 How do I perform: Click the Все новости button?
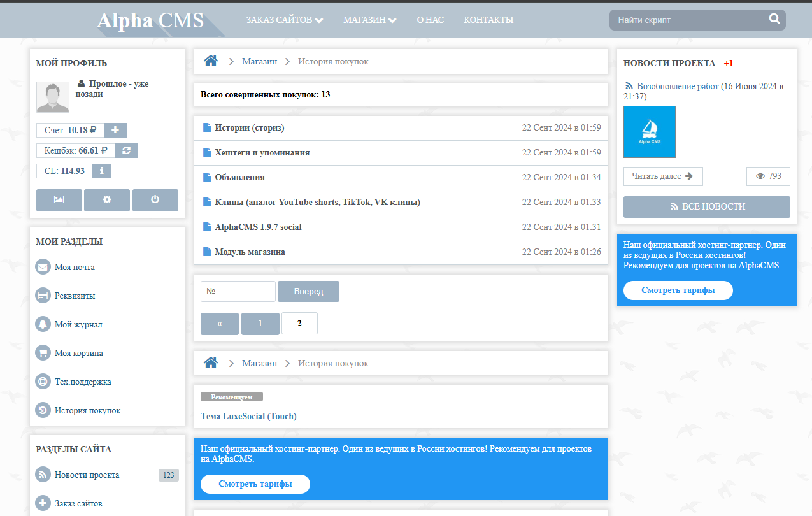pyautogui.click(x=706, y=206)
